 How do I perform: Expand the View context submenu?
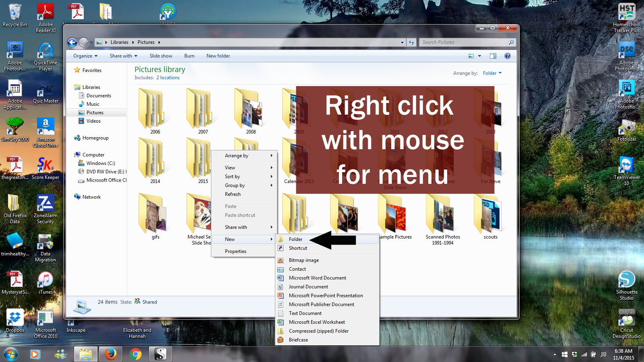point(245,168)
